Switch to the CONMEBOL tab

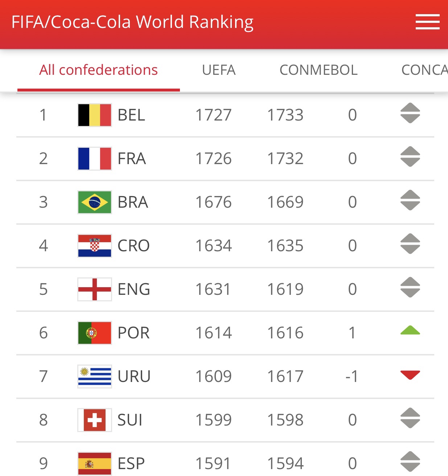click(318, 70)
